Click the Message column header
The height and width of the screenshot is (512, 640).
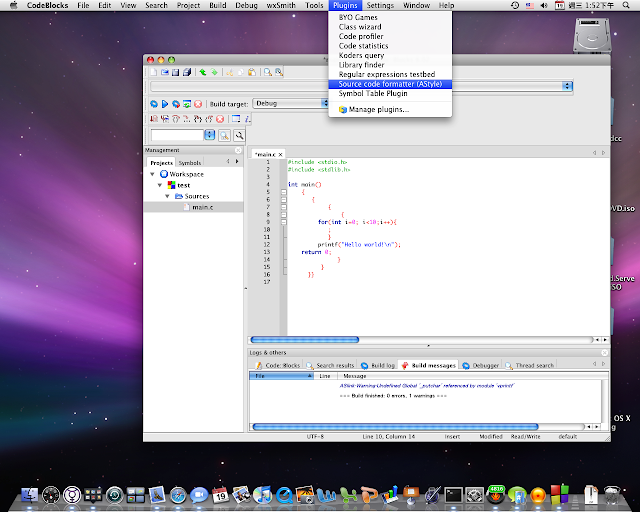pyautogui.click(x=355, y=376)
